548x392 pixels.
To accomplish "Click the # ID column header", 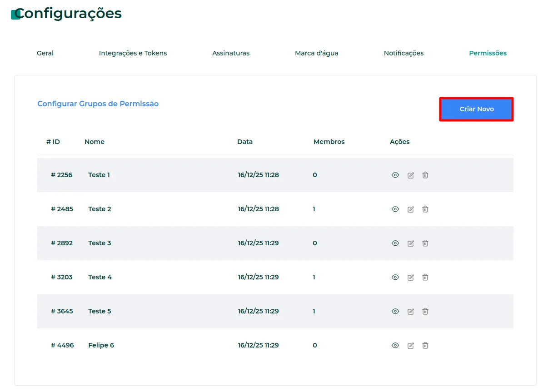I will click(x=53, y=142).
